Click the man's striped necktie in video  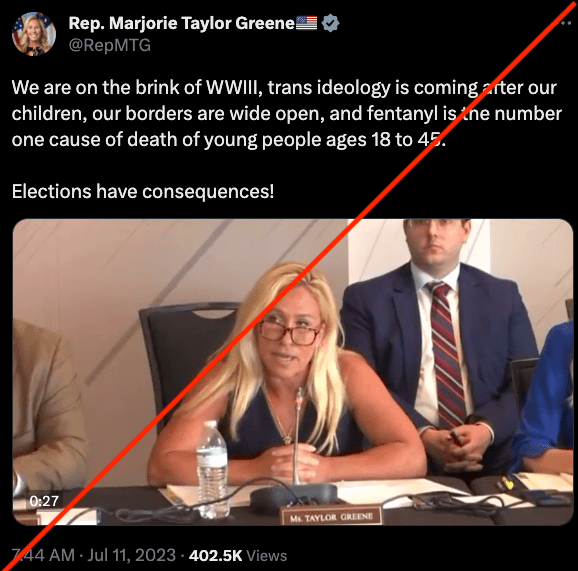(x=446, y=353)
